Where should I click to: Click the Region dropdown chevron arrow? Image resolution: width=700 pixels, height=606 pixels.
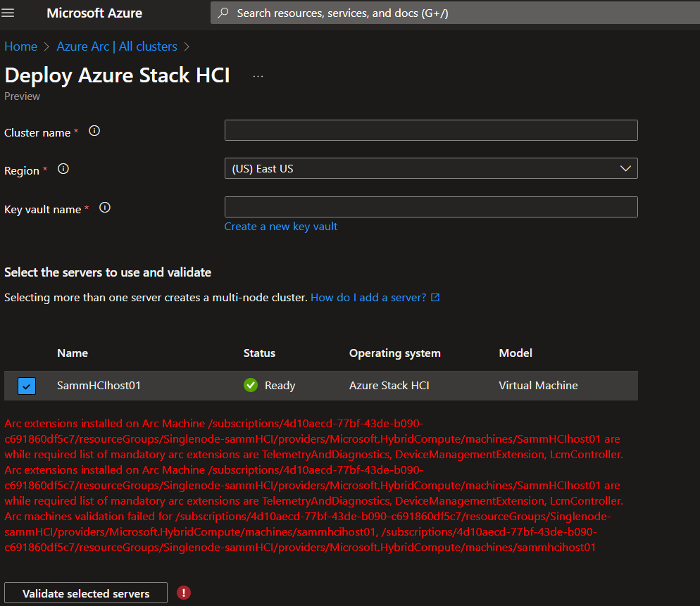click(x=625, y=168)
